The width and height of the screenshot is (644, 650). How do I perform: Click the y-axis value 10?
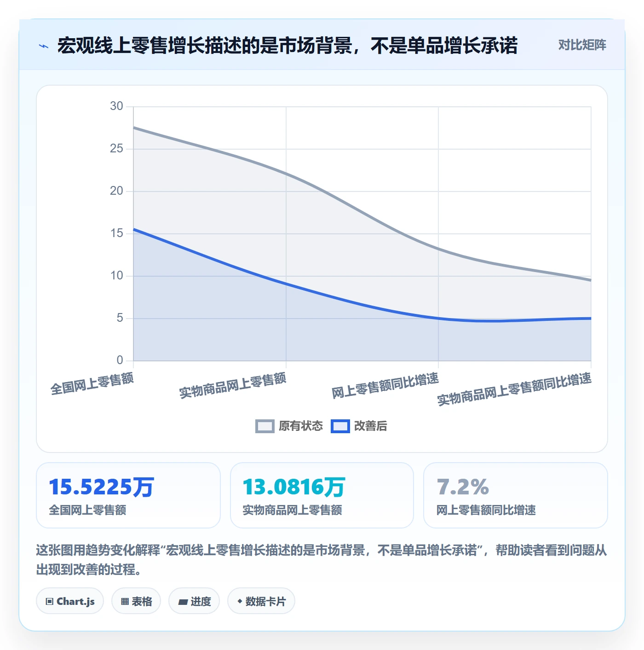pos(116,276)
